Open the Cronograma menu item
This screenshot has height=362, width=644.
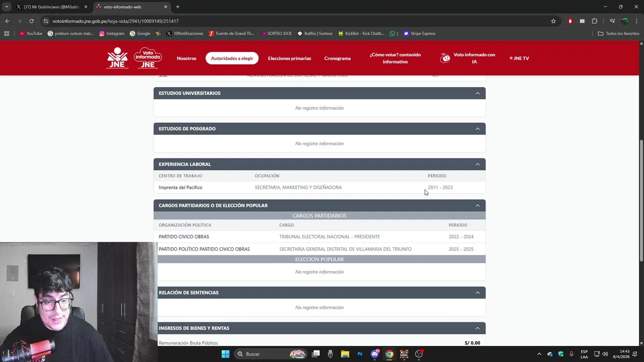tap(338, 58)
